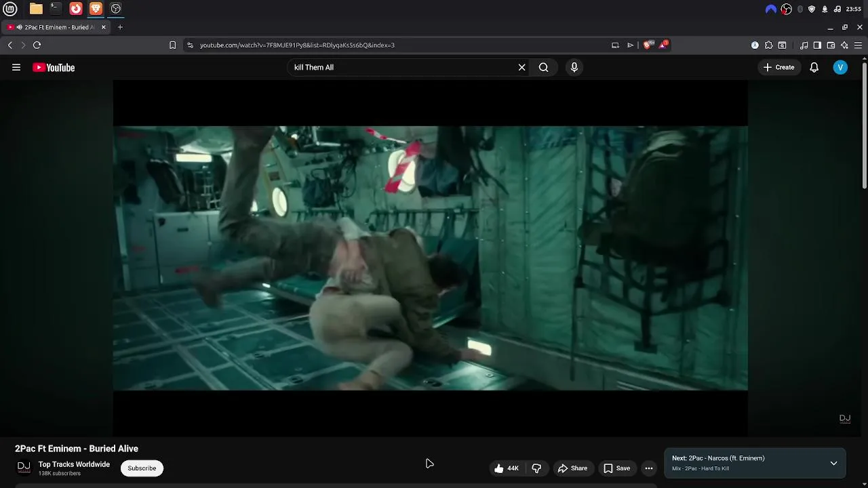The width and height of the screenshot is (868, 488).
Task: Reload the YouTube page
Action: click(37, 45)
